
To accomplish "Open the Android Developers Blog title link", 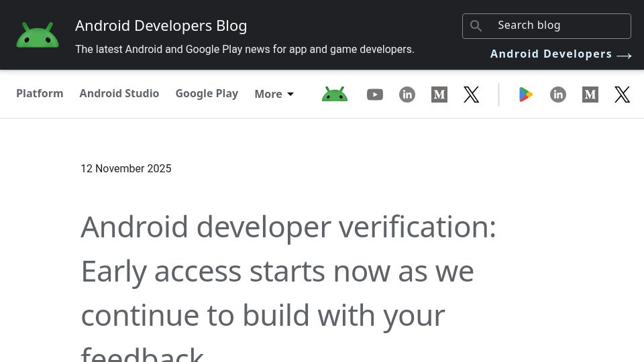I will coord(161,25).
